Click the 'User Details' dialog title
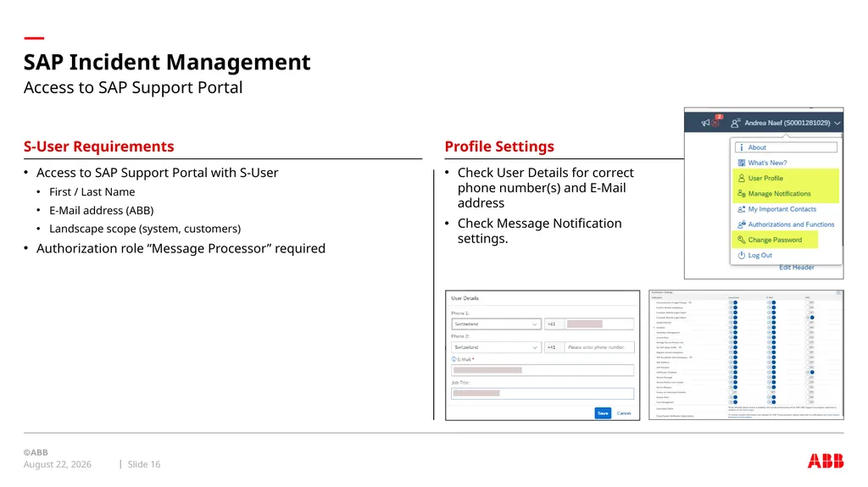This screenshot has width=868, height=487. (x=465, y=298)
